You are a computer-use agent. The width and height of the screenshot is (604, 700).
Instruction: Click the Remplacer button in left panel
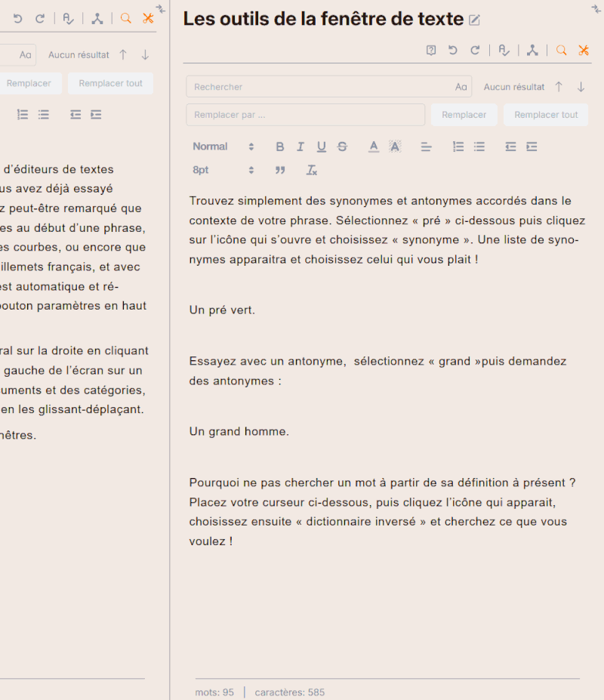[x=29, y=83]
